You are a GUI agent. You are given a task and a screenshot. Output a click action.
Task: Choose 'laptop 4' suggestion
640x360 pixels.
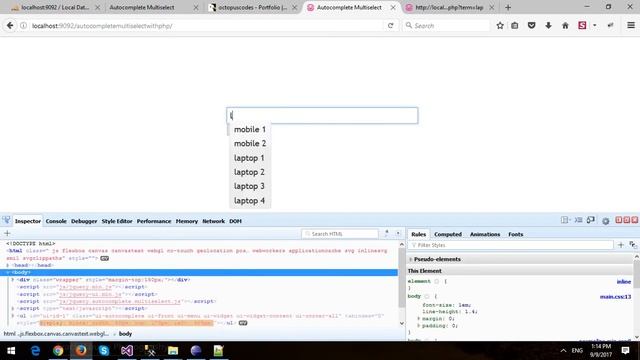(250, 201)
